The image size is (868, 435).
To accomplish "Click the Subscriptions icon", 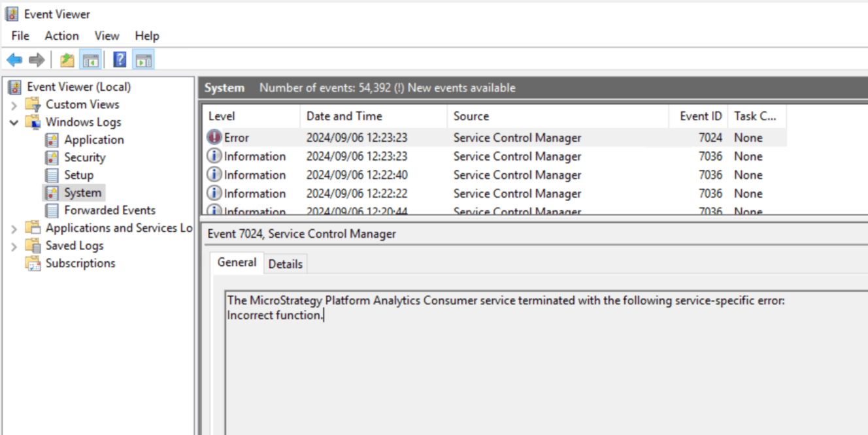I will click(33, 263).
